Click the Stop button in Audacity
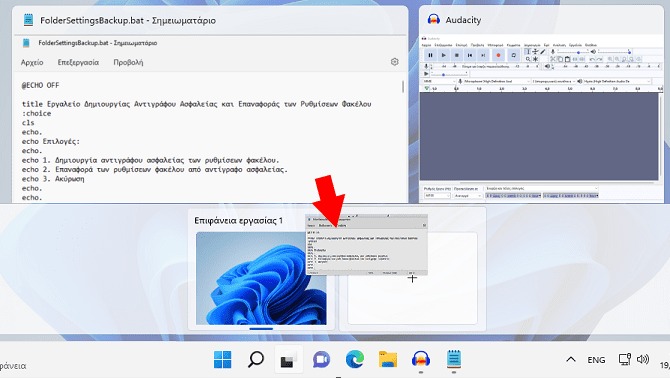Screen dimensions: 670x378 coord(457,55)
